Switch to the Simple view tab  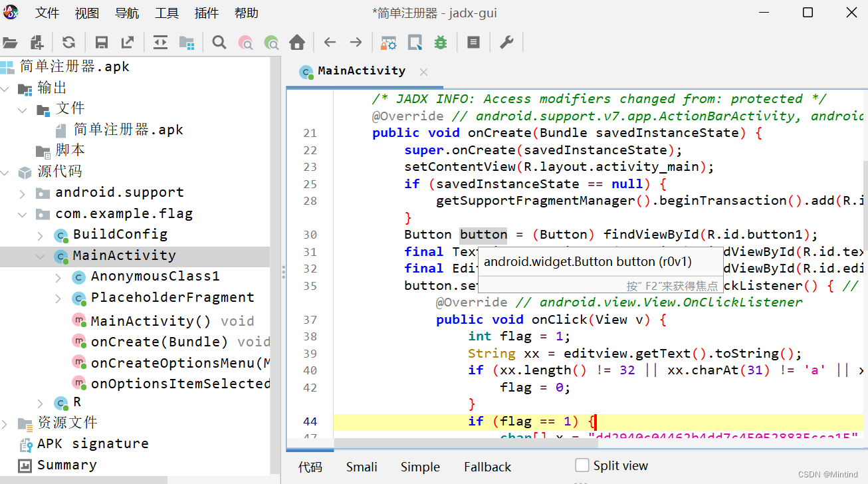pos(420,467)
